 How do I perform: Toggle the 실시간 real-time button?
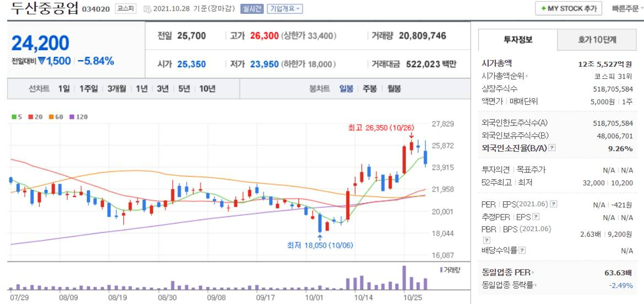pos(252,9)
